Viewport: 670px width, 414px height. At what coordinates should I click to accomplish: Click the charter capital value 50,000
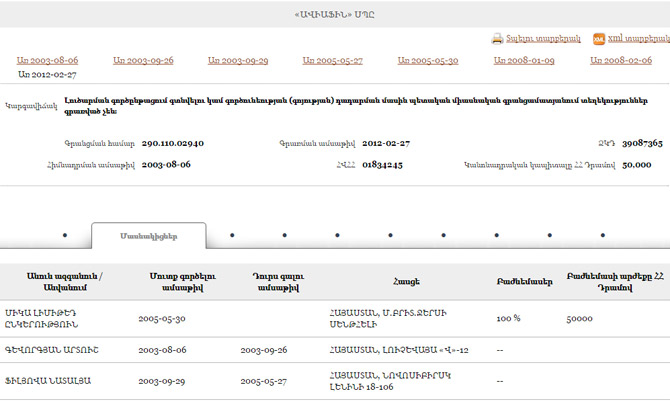[637, 164]
